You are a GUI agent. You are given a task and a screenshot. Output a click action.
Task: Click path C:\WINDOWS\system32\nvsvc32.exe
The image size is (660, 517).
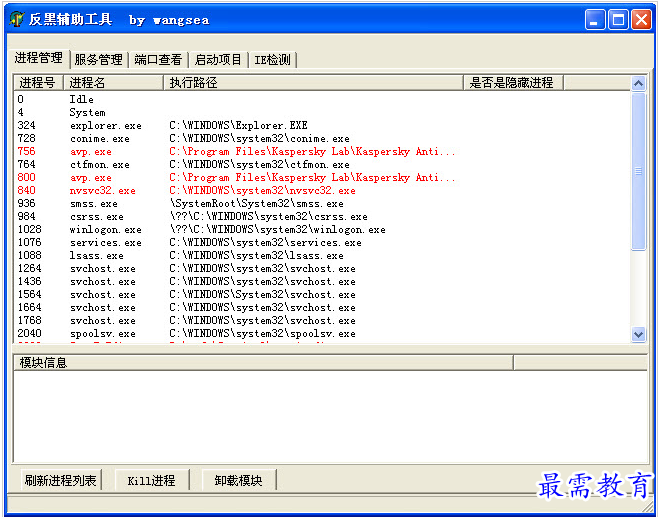(262, 191)
